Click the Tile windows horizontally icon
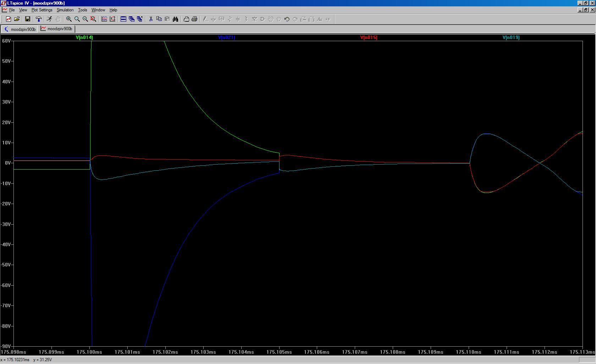The width and height of the screenshot is (596, 364). coord(123,19)
